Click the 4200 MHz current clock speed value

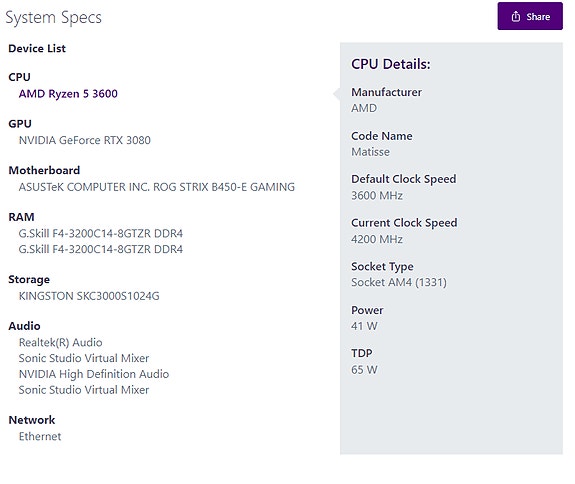(377, 239)
